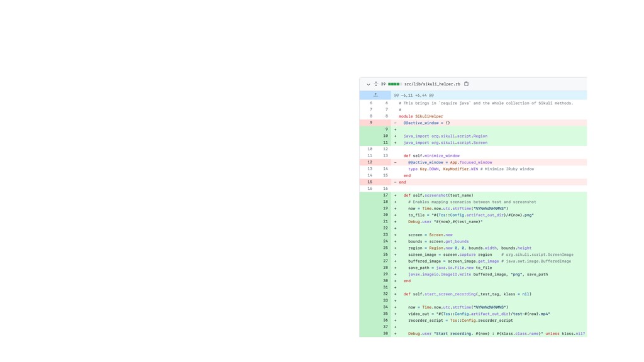
Task: Collapse the sikuli_helper.rb file diff
Action: tap(369, 84)
